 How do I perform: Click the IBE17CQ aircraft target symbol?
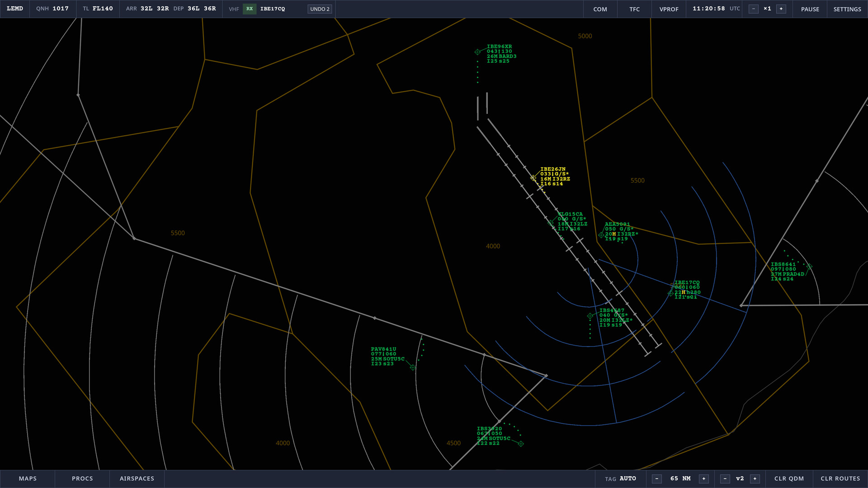670,294
